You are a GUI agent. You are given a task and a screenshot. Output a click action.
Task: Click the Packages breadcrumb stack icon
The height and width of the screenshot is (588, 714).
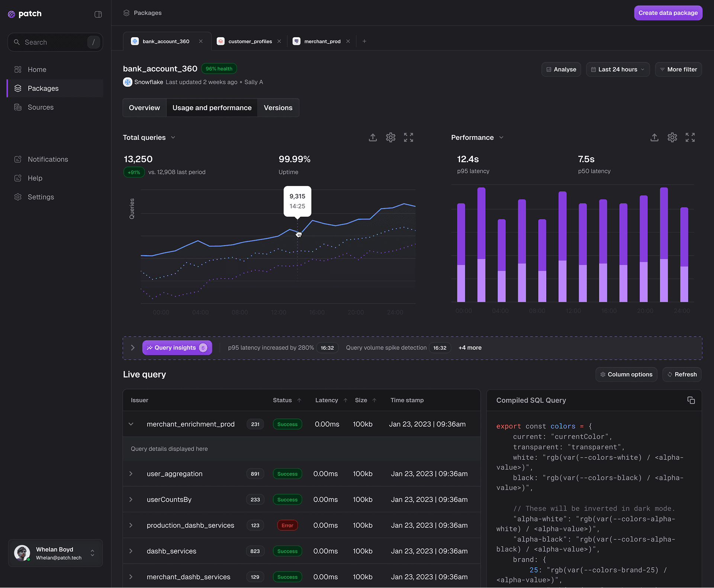coord(126,13)
